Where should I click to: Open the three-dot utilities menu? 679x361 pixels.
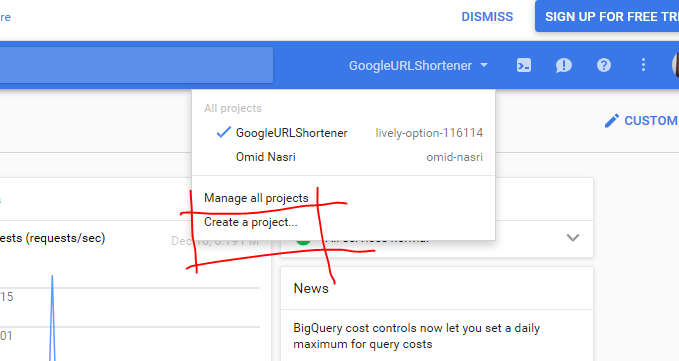[x=643, y=65]
